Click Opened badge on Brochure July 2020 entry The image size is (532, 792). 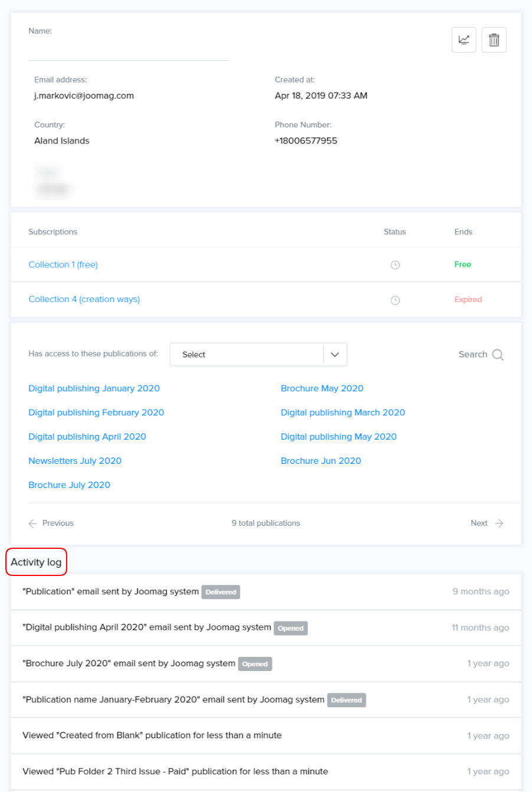point(255,664)
